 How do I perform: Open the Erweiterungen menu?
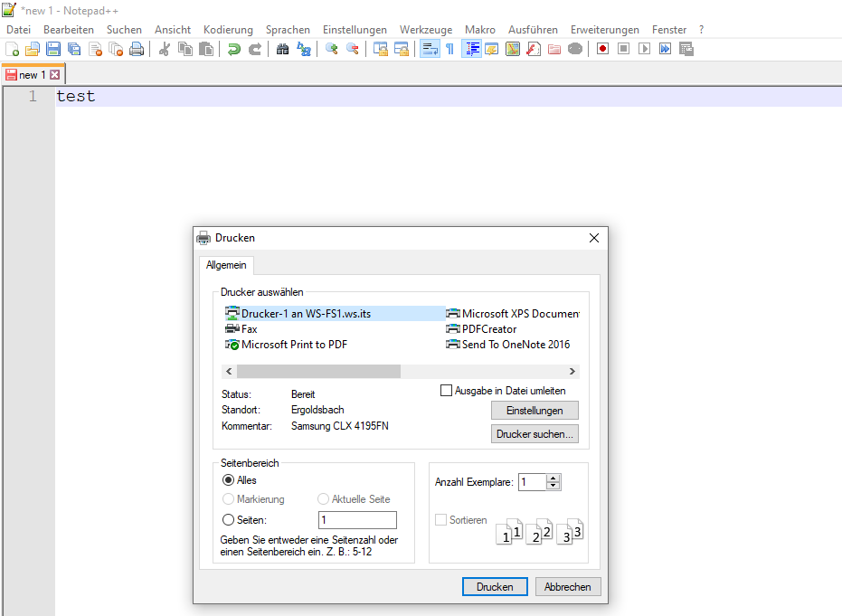point(605,30)
